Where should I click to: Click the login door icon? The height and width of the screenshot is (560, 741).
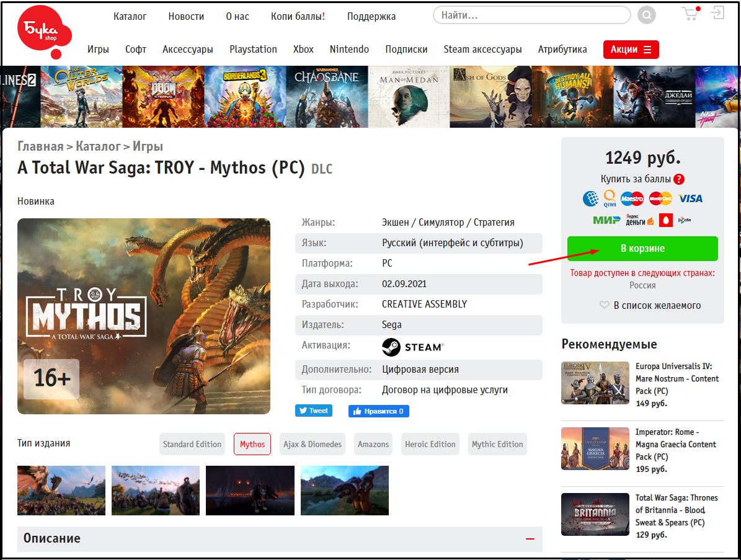(x=718, y=13)
